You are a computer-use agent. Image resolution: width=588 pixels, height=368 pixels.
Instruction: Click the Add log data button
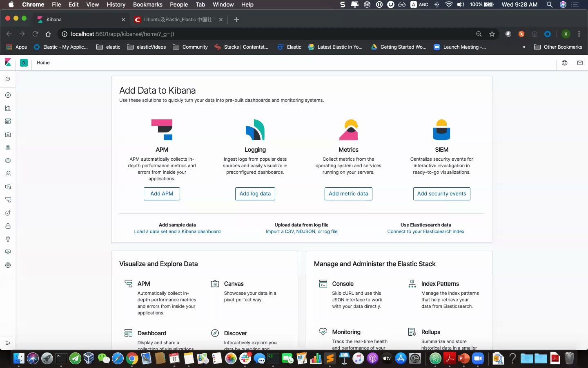(x=255, y=193)
